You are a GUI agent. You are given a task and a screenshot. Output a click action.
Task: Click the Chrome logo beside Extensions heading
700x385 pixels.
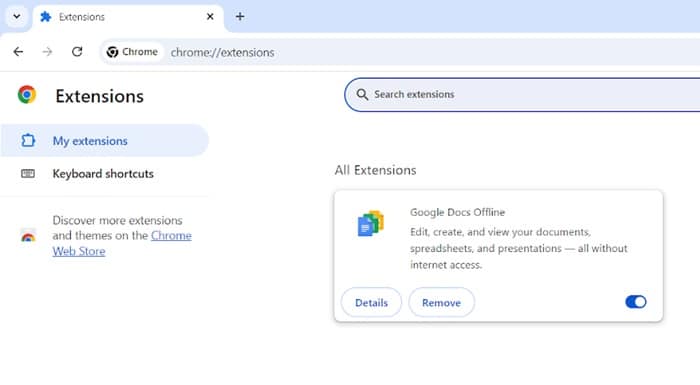pos(27,95)
